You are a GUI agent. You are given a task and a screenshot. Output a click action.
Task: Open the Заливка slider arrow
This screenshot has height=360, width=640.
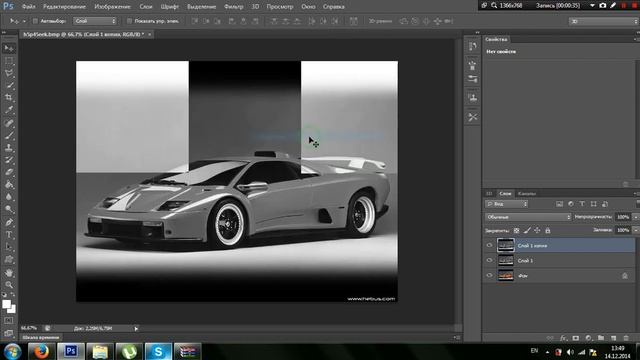click(x=635, y=231)
